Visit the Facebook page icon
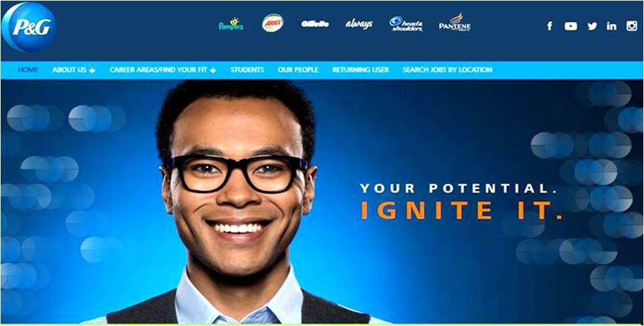644x326 pixels. pos(550,26)
